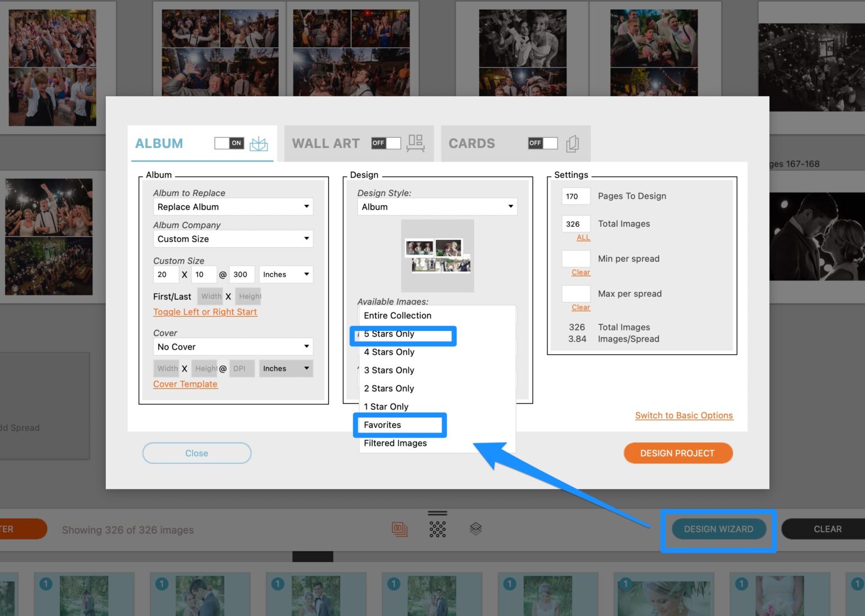865x616 pixels.
Task: Expand the Design Style dropdown
Action: (x=436, y=207)
